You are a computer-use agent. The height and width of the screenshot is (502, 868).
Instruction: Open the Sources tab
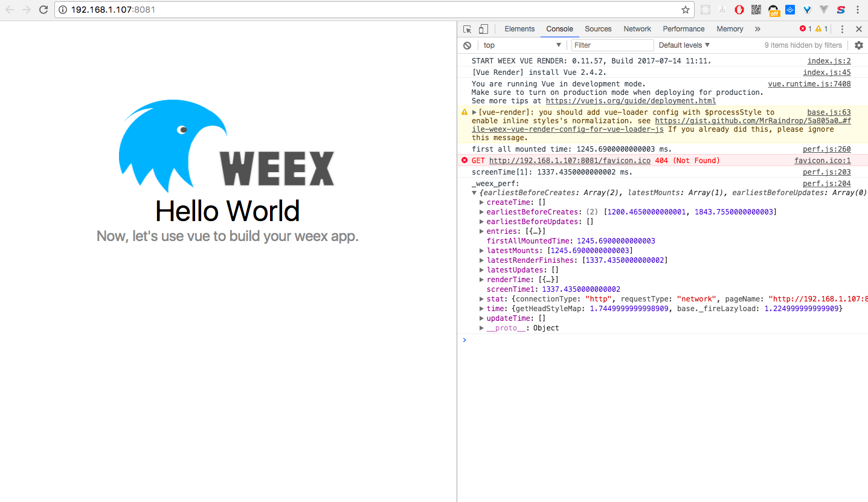click(x=598, y=29)
